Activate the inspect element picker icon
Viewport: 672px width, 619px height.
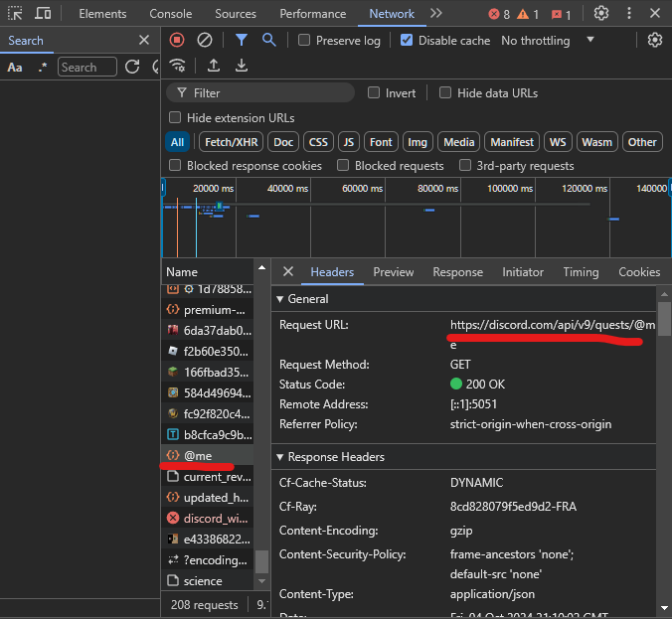pyautogui.click(x=15, y=14)
